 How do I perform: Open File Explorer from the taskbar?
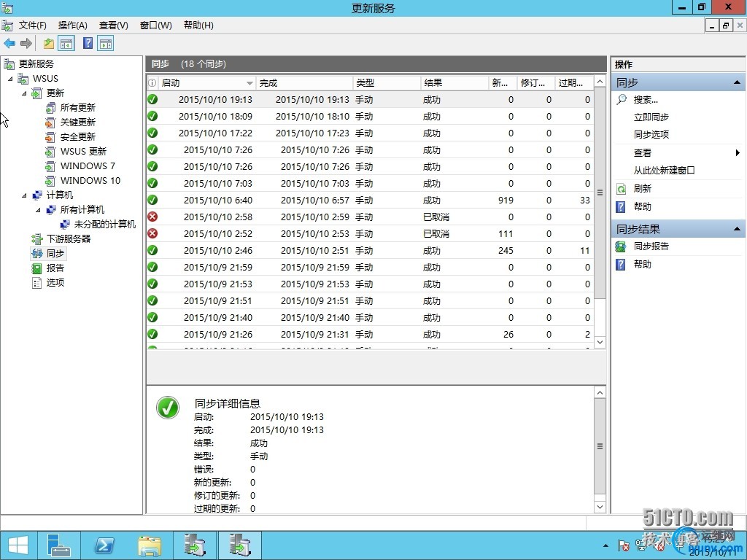(x=149, y=545)
